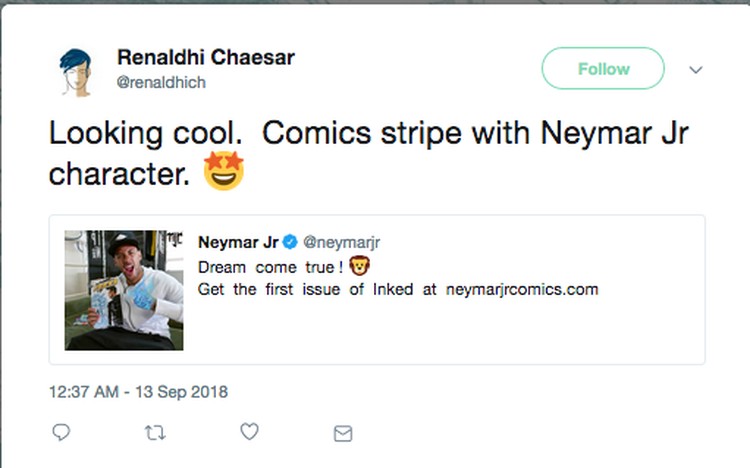Screen dimensions: 750x468
Task: Visit neymarjrcomics.com link text
Action: [522, 290]
